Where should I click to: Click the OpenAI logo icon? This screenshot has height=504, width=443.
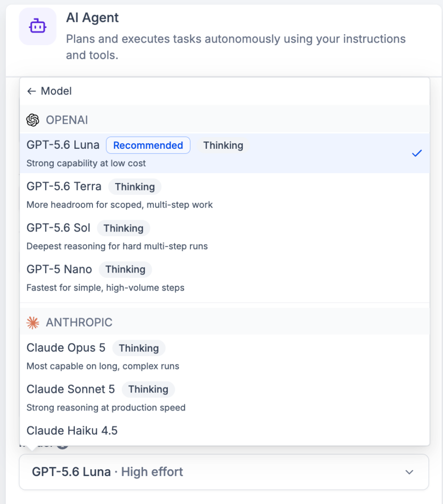point(33,120)
